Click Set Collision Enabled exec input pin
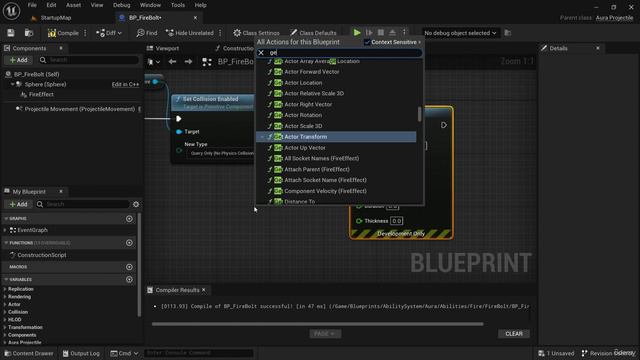Screen dimensions: 640x360 tap(178, 119)
